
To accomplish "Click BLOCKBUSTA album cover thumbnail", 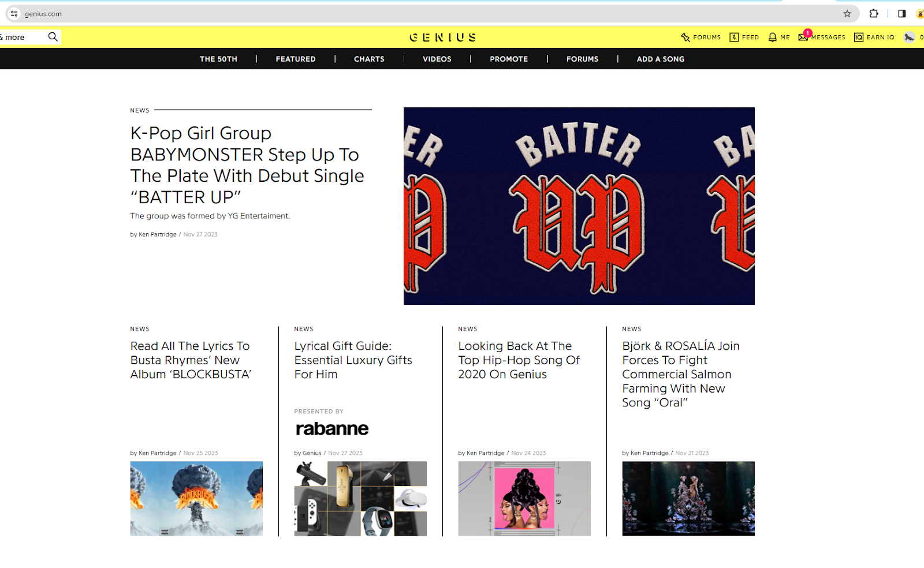I will [196, 499].
